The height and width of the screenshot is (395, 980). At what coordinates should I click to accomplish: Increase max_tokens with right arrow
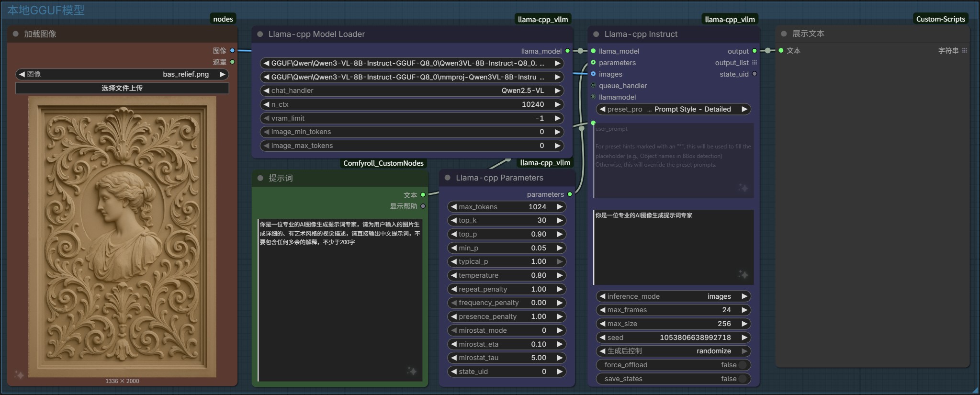(560, 207)
